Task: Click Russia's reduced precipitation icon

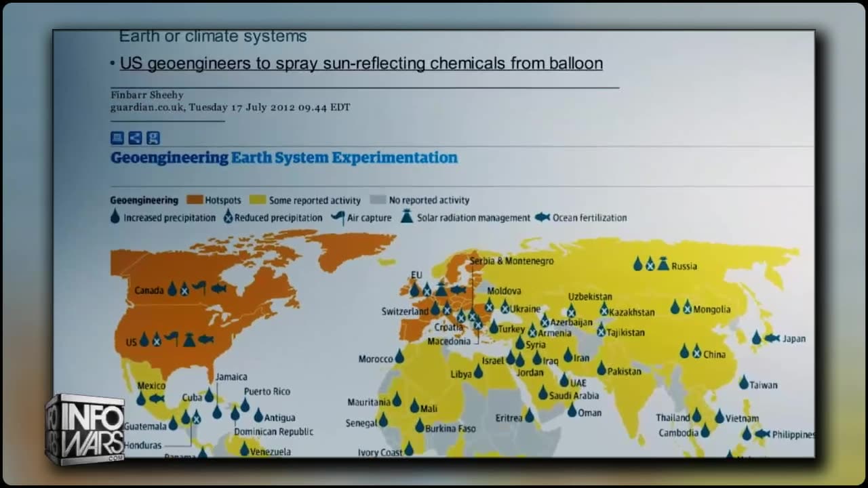Action: point(650,264)
